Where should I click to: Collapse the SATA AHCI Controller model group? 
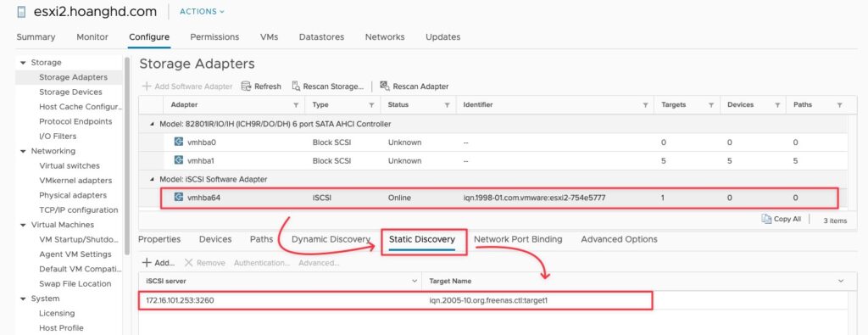152,124
